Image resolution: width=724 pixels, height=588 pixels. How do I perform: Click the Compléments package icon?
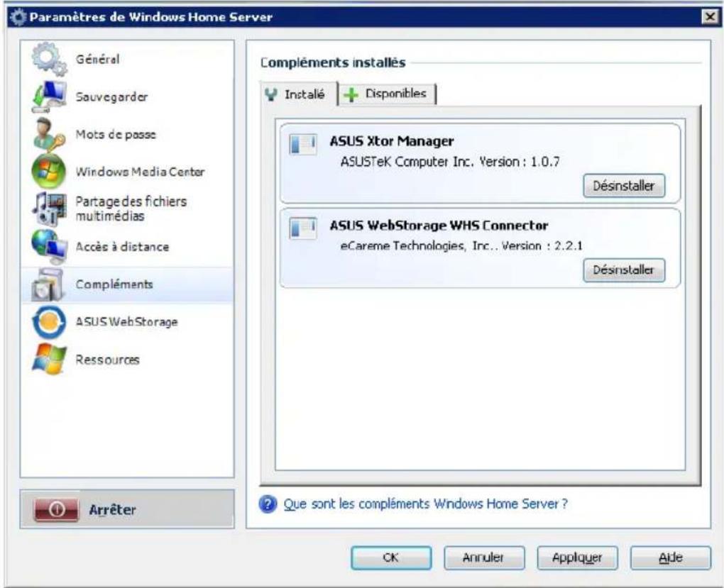click(x=48, y=284)
